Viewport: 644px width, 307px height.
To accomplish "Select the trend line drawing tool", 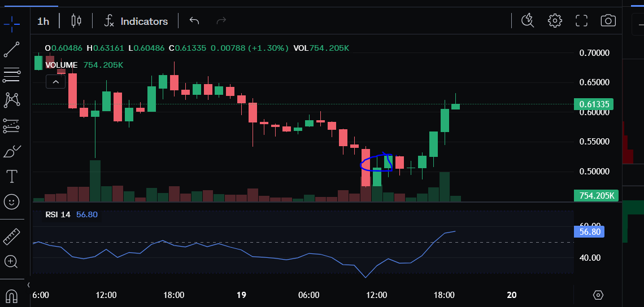I will [11, 50].
